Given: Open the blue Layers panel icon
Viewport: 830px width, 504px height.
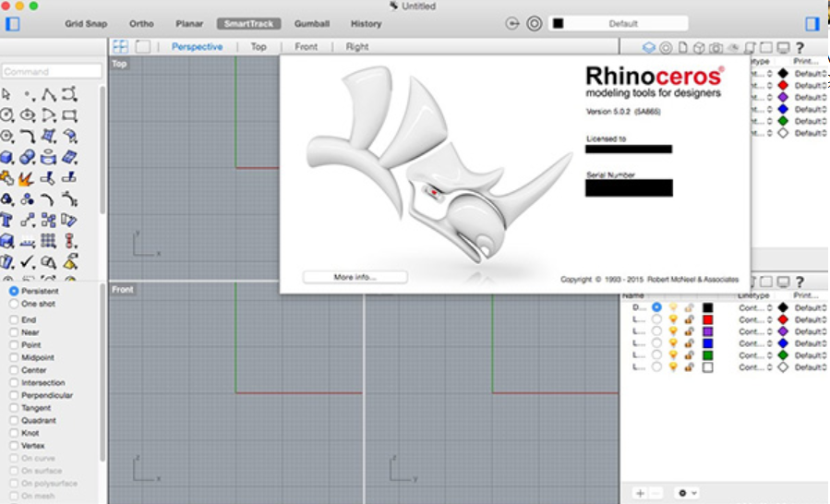Looking at the screenshot, I should pos(649,48).
